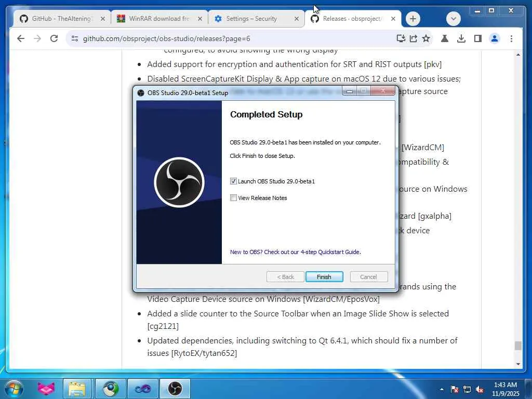Close the WinRAR download tab

200,19
